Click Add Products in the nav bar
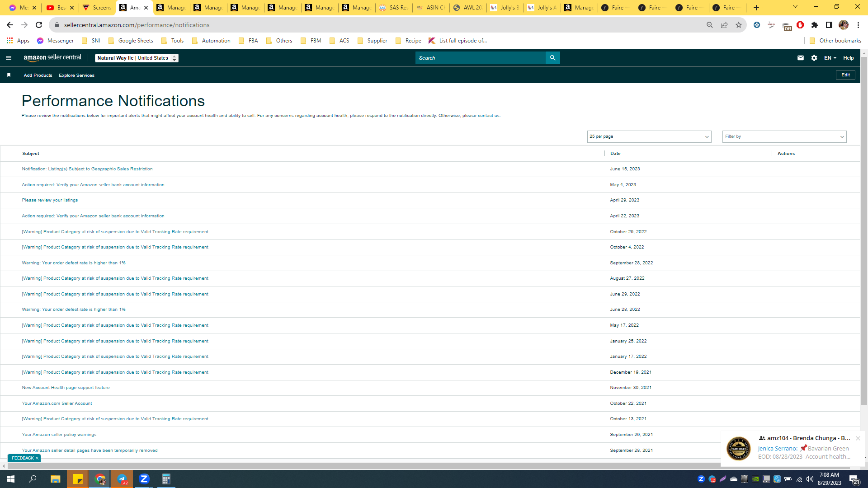 (x=38, y=75)
